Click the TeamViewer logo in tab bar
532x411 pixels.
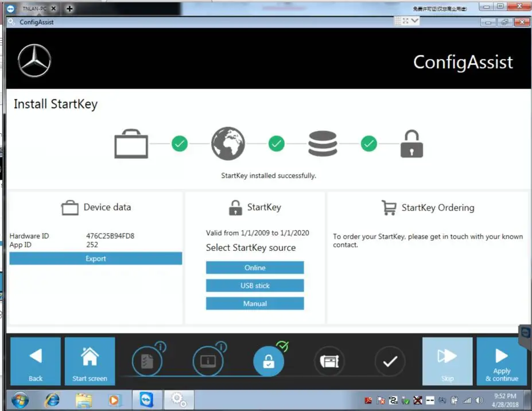10,9
